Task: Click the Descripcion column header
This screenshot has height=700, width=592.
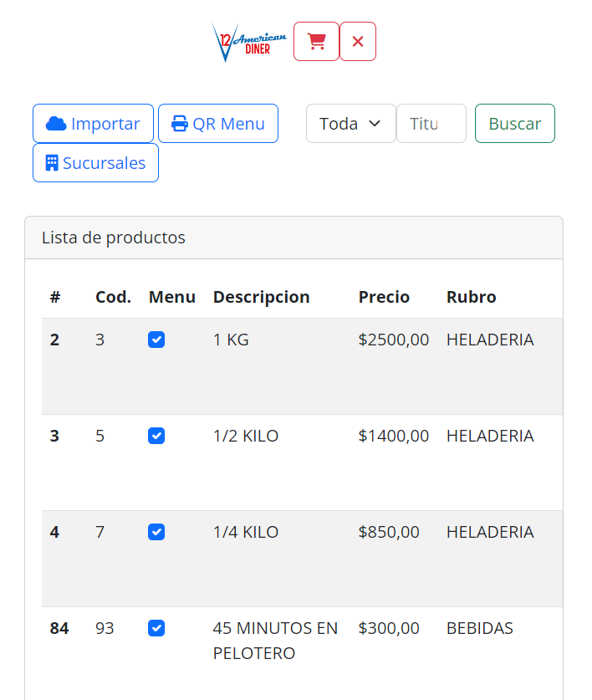Action: 261,297
